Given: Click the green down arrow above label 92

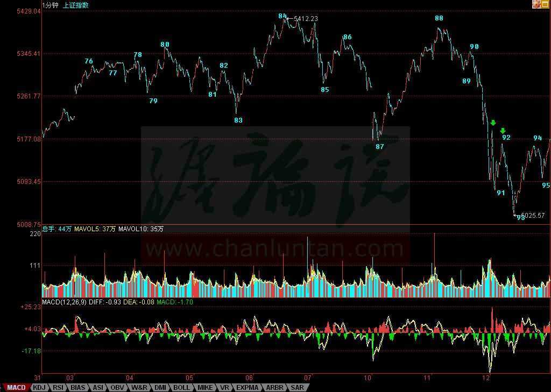Looking at the screenshot, I should coord(503,131).
